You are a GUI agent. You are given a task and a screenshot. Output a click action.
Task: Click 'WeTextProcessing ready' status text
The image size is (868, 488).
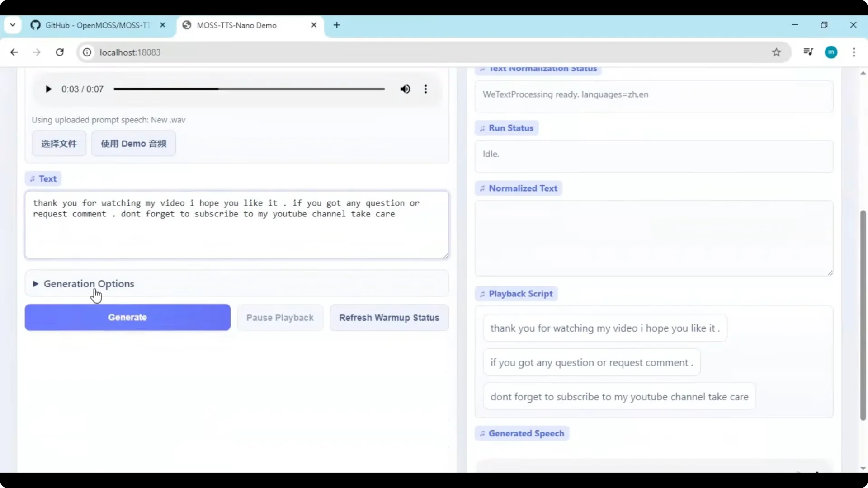(566, 94)
